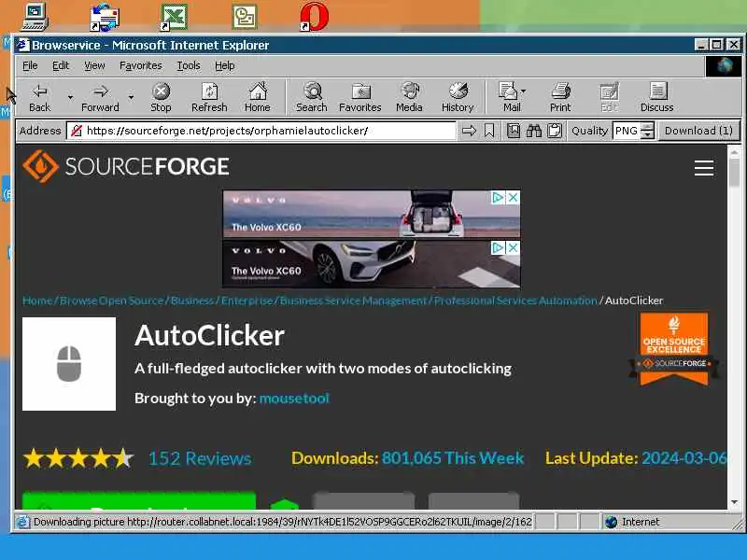Click the binoculars find icon
Screen dimensions: 747x560
(534, 131)
